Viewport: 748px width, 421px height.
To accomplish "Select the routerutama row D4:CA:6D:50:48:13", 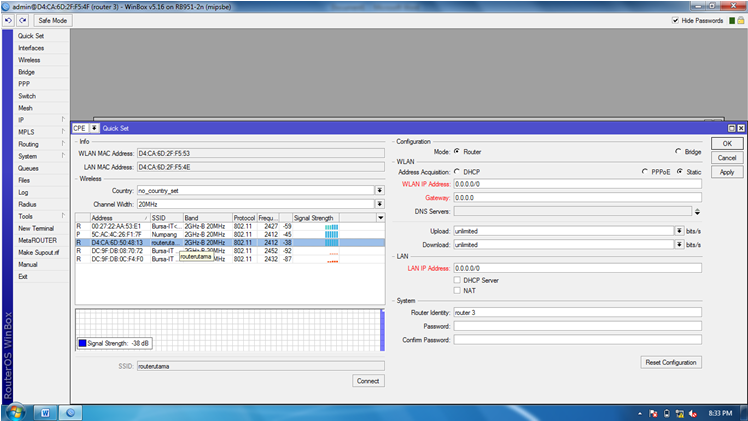I will (230, 243).
